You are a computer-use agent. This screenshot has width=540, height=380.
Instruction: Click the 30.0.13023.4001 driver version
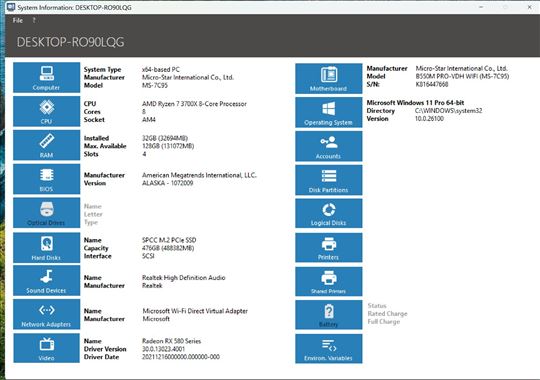tap(164, 349)
